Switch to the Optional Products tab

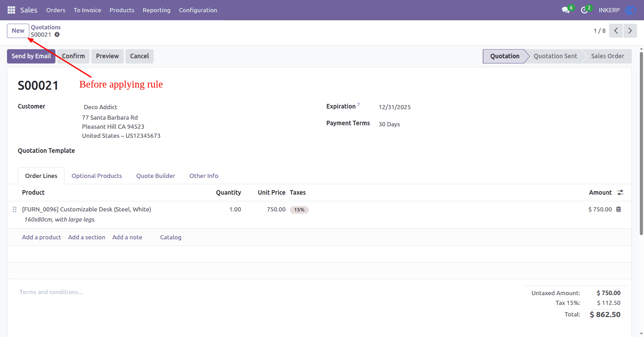point(97,176)
